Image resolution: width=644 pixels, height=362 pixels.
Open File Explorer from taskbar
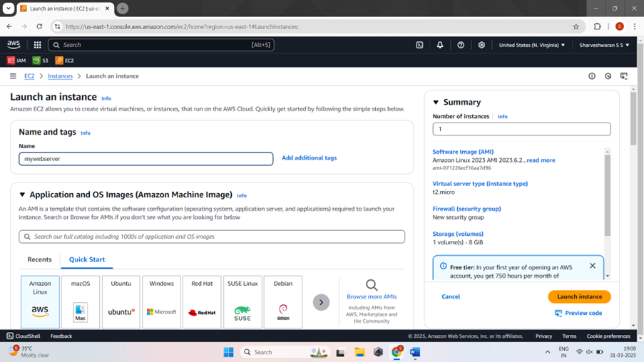(359, 352)
